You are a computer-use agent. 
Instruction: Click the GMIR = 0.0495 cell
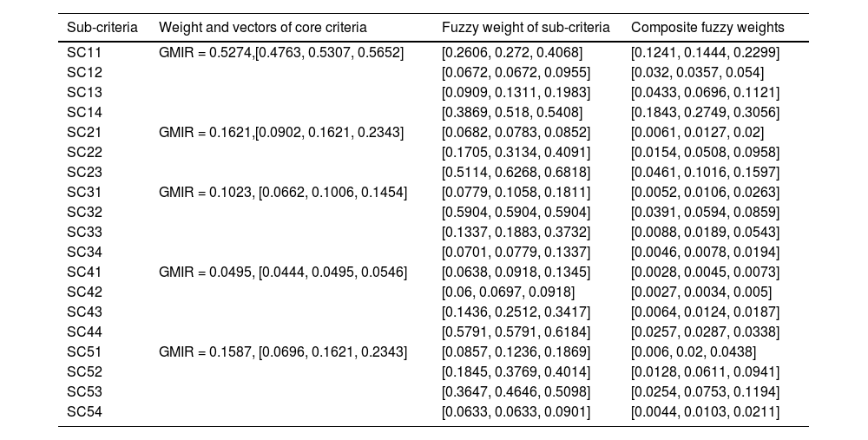tap(283, 272)
